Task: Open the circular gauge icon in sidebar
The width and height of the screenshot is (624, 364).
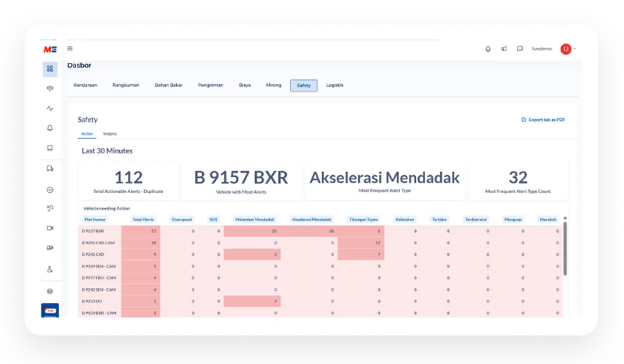Action: tap(50, 190)
